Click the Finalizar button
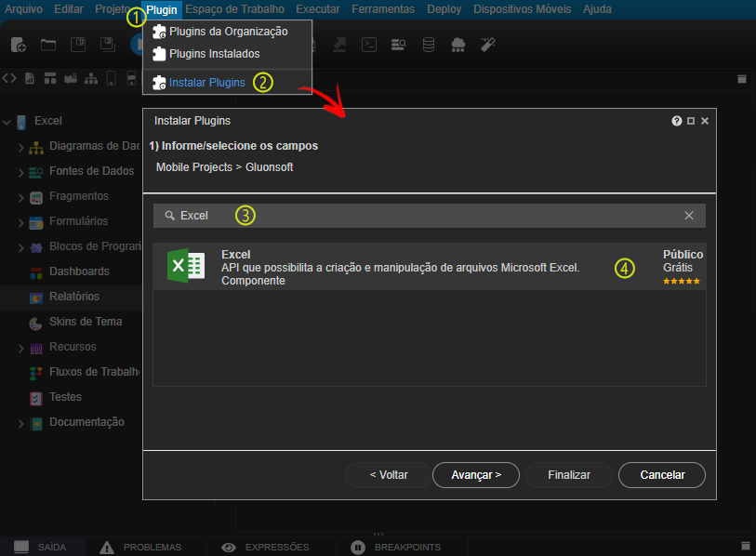 pyautogui.click(x=569, y=475)
